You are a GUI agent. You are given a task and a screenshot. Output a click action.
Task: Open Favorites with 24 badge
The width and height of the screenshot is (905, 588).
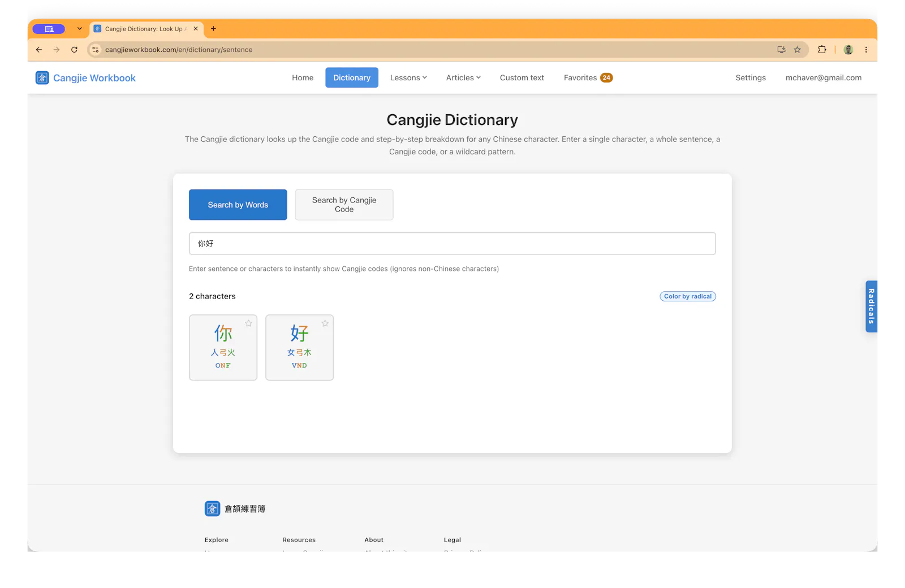(x=588, y=77)
